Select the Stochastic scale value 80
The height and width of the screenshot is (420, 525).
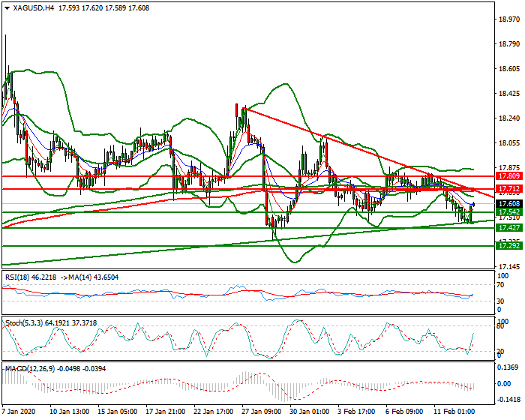501,326
